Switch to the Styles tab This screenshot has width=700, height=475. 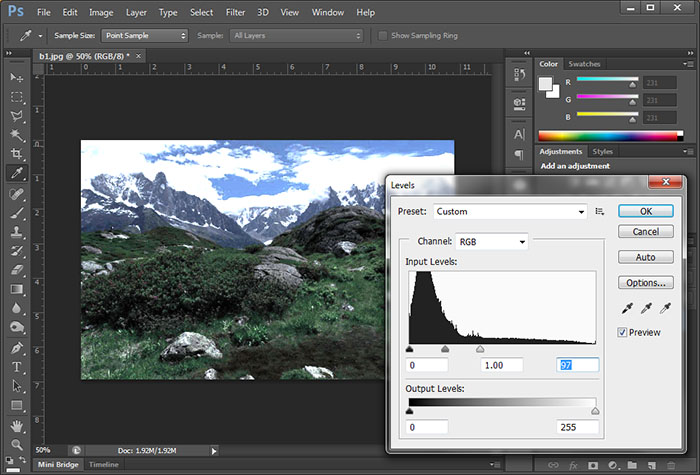pyautogui.click(x=603, y=151)
